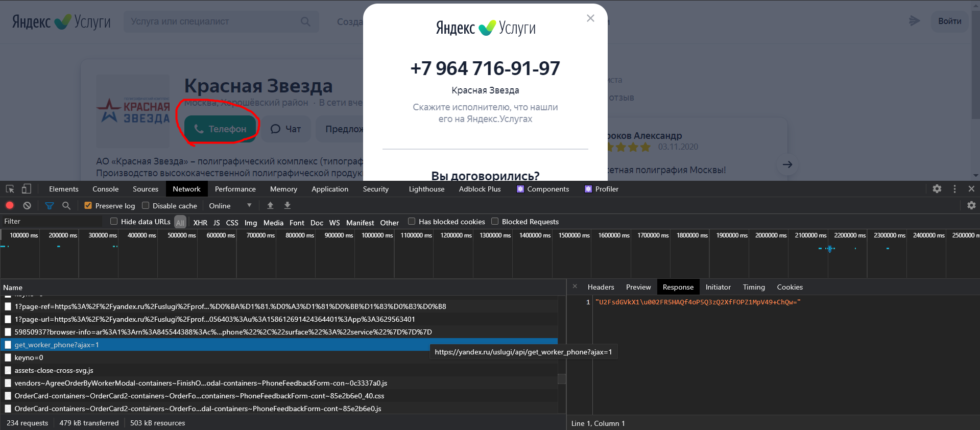Open the Application tab
This screenshot has width=980, height=430.
click(x=330, y=189)
